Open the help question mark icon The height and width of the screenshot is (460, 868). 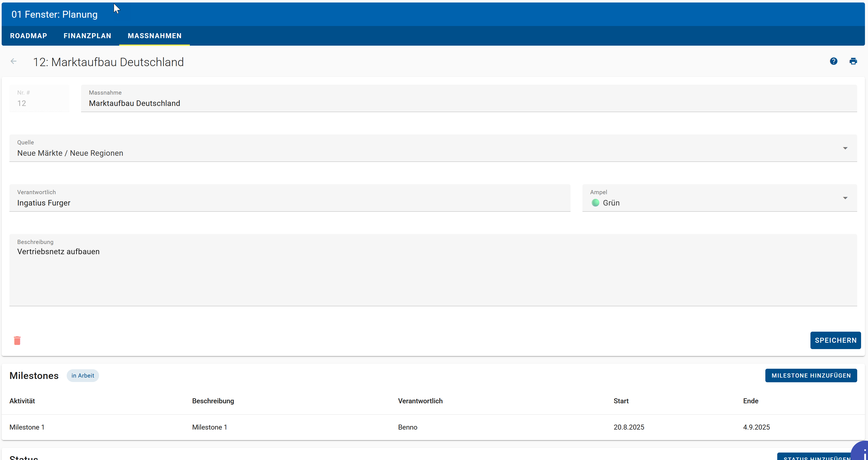point(833,61)
